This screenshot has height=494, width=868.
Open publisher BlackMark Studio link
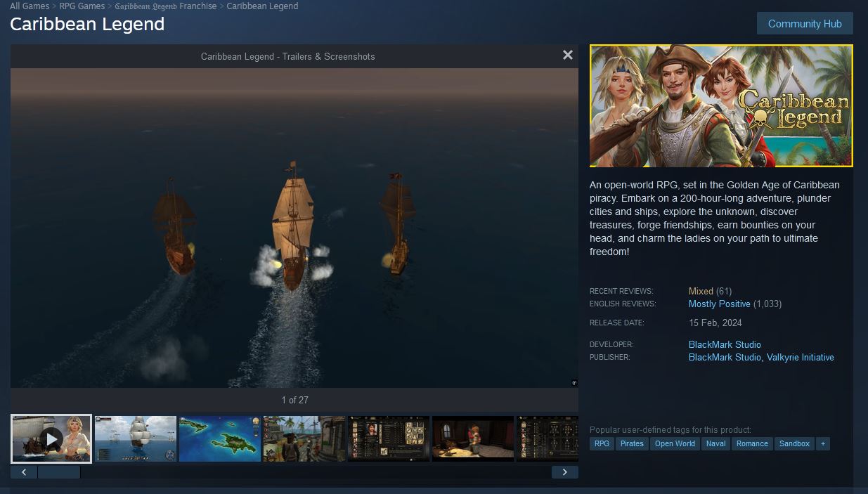[725, 357]
